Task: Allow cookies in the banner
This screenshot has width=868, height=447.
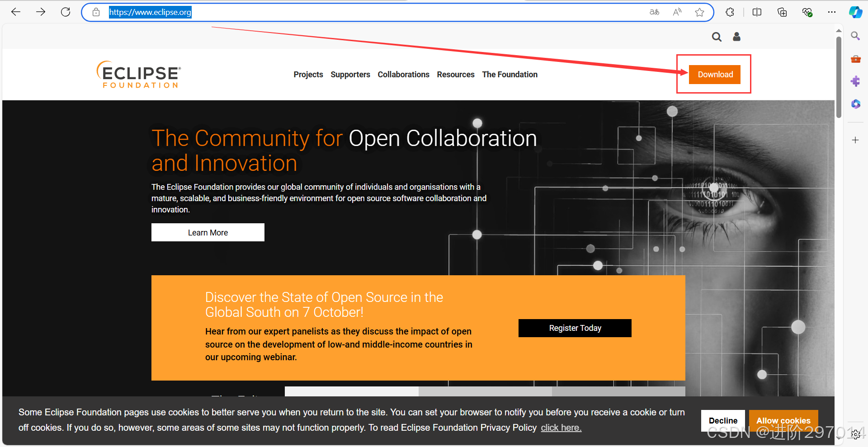Action: (783, 421)
